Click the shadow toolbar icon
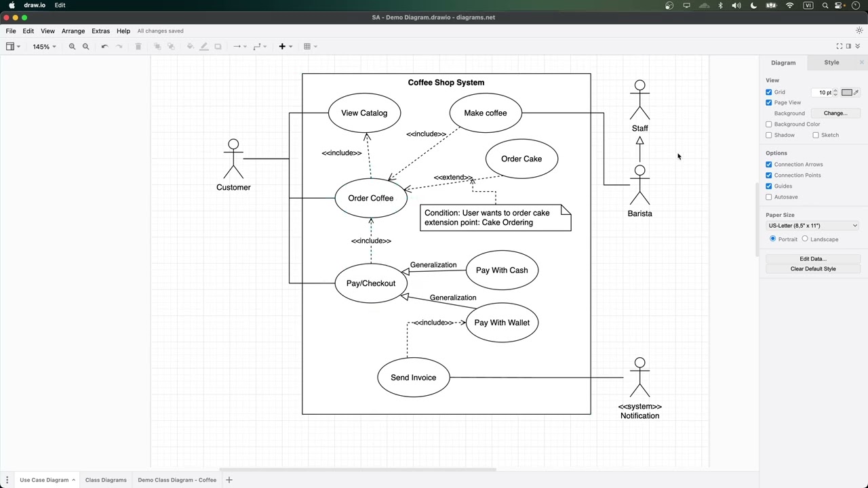 point(218,47)
